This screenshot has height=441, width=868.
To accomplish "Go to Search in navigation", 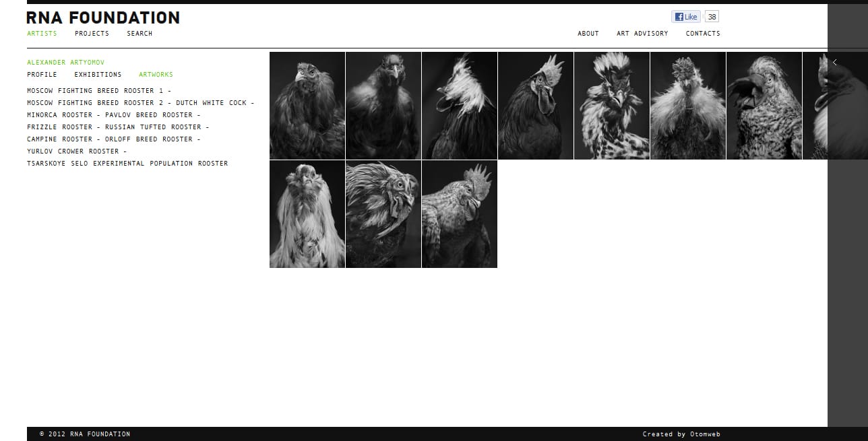I will click(x=139, y=34).
